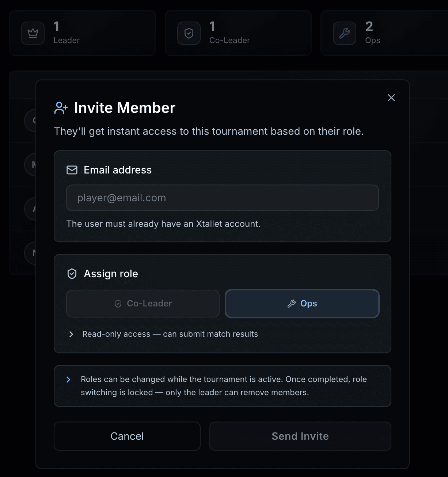Click the Send Invite button
The width and height of the screenshot is (448, 477).
pyautogui.click(x=300, y=436)
